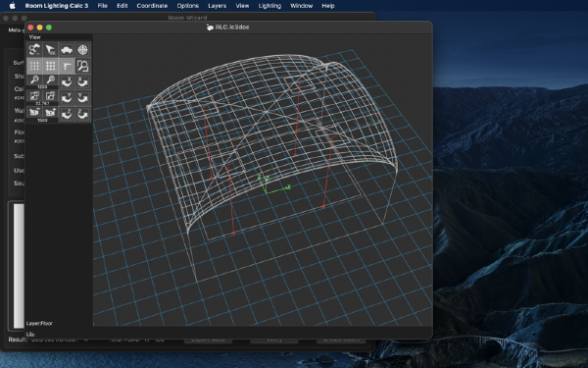This screenshot has height=368, width=588.
Task: Open the Edit menu
Action: pos(122,6)
